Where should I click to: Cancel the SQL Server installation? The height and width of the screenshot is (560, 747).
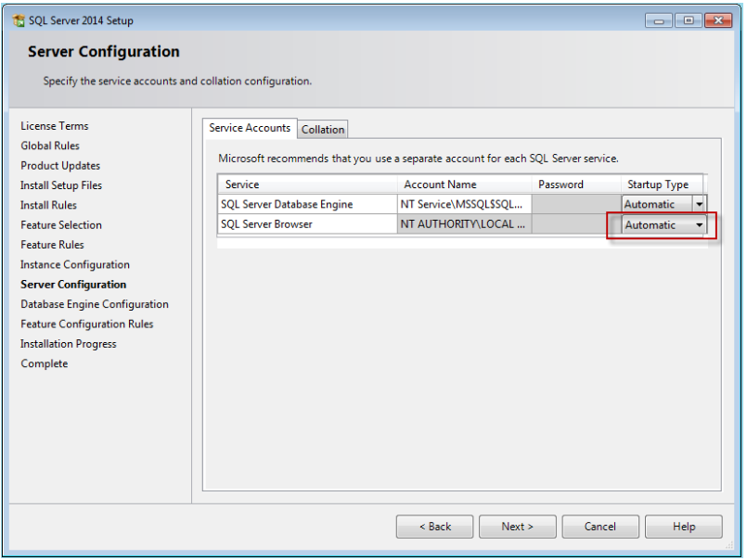point(599,527)
